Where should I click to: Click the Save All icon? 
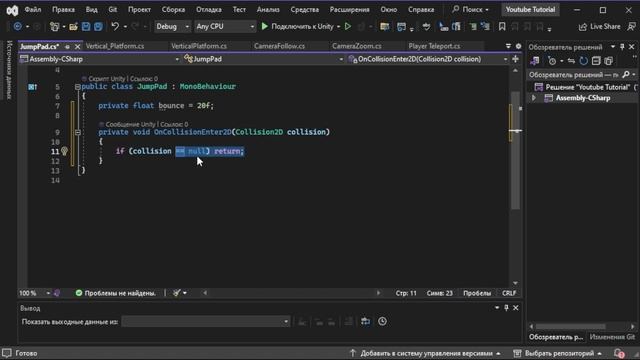click(x=98, y=27)
